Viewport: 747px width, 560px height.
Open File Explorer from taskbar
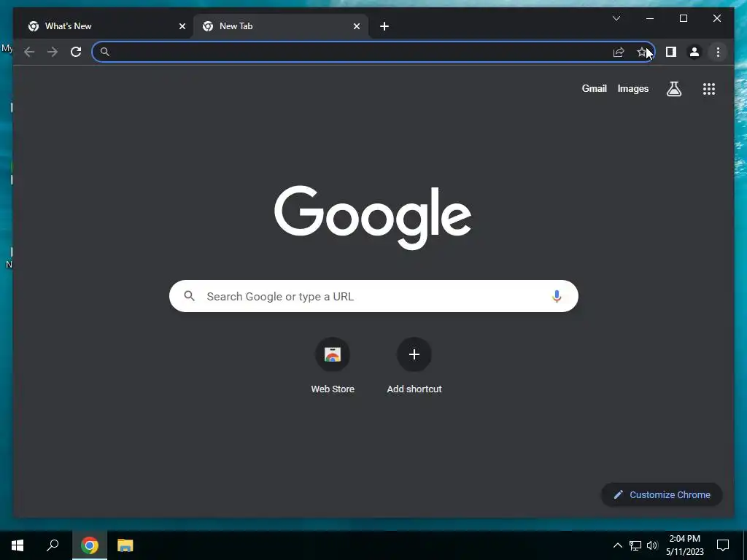click(x=125, y=545)
